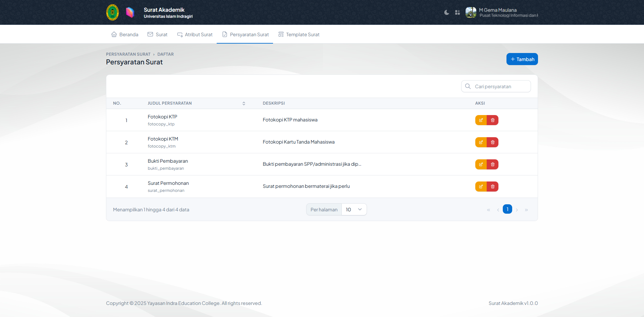Open the apps grid icon in header

457,12
